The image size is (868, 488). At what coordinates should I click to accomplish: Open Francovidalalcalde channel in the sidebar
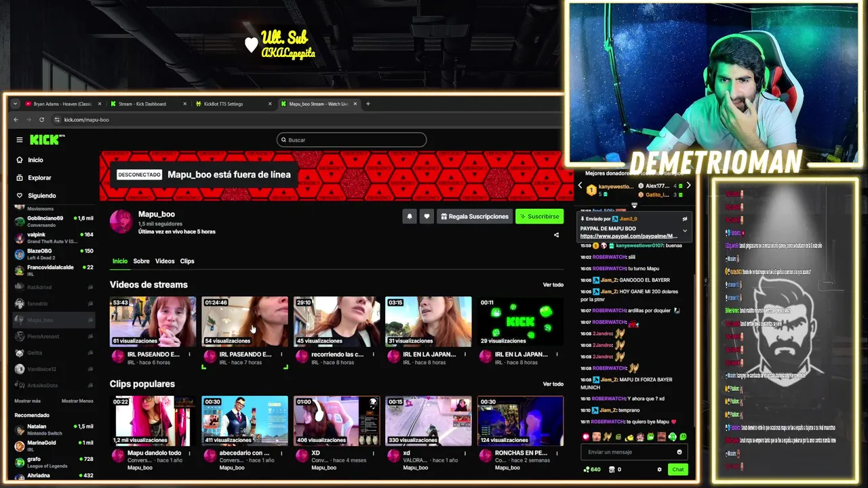point(54,270)
